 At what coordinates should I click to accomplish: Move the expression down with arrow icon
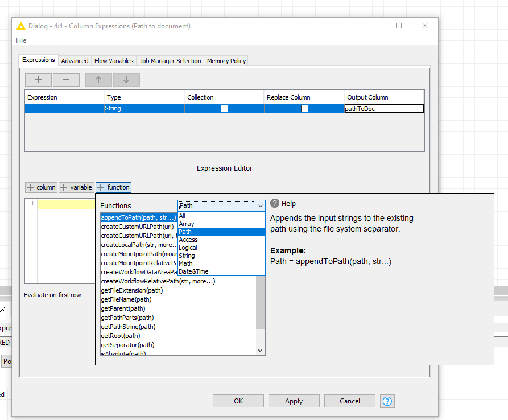click(126, 80)
